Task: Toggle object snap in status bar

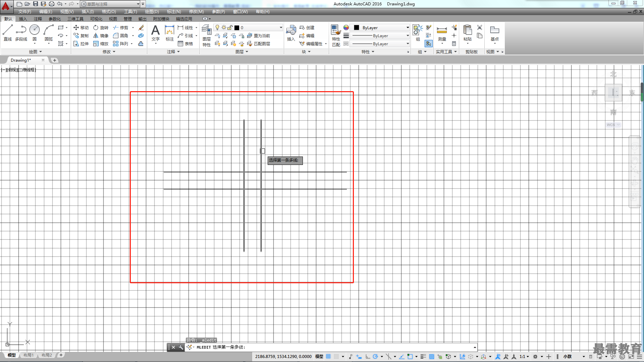Action: pos(410,356)
